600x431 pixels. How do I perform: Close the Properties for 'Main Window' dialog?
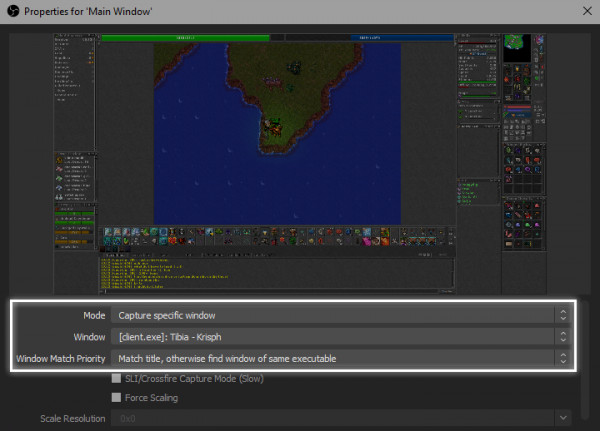(x=587, y=11)
